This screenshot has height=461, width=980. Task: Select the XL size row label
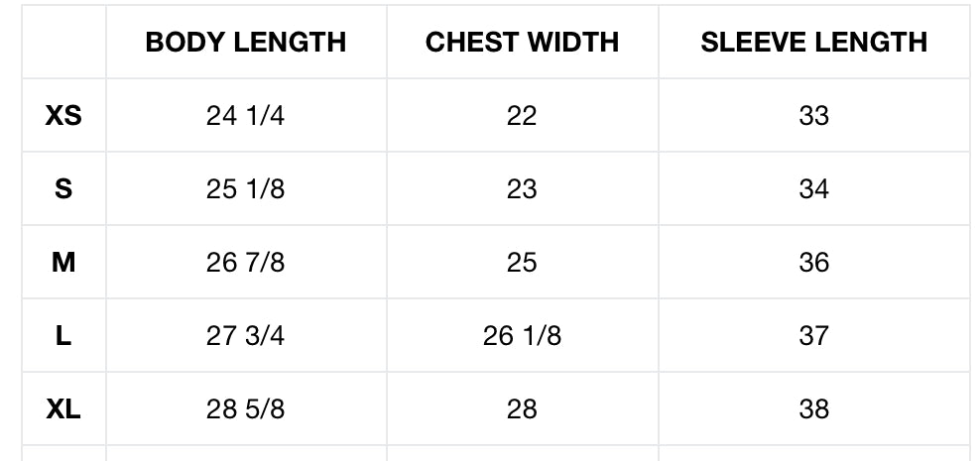point(63,409)
